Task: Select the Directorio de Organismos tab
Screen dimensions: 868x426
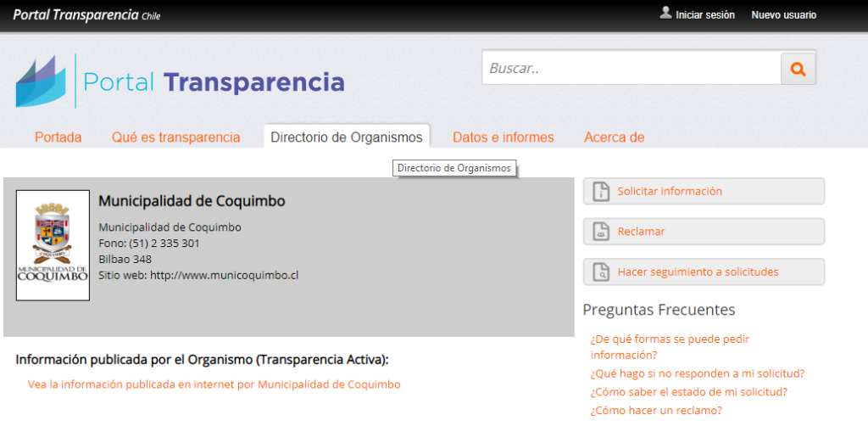Action: (347, 137)
